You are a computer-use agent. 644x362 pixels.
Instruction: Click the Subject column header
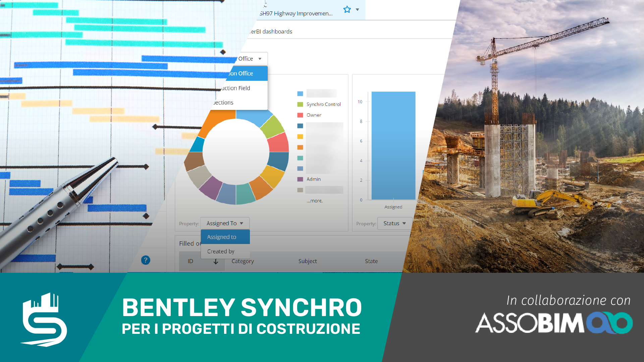308,261
